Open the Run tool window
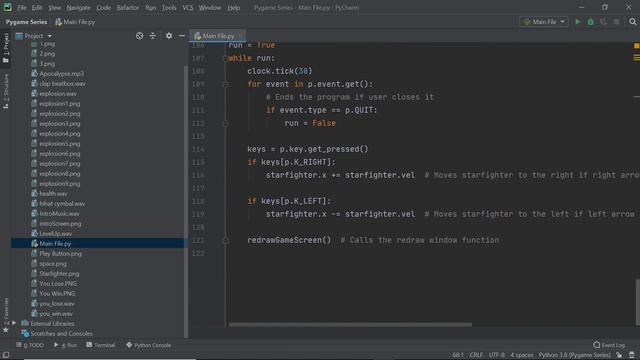 (65, 345)
